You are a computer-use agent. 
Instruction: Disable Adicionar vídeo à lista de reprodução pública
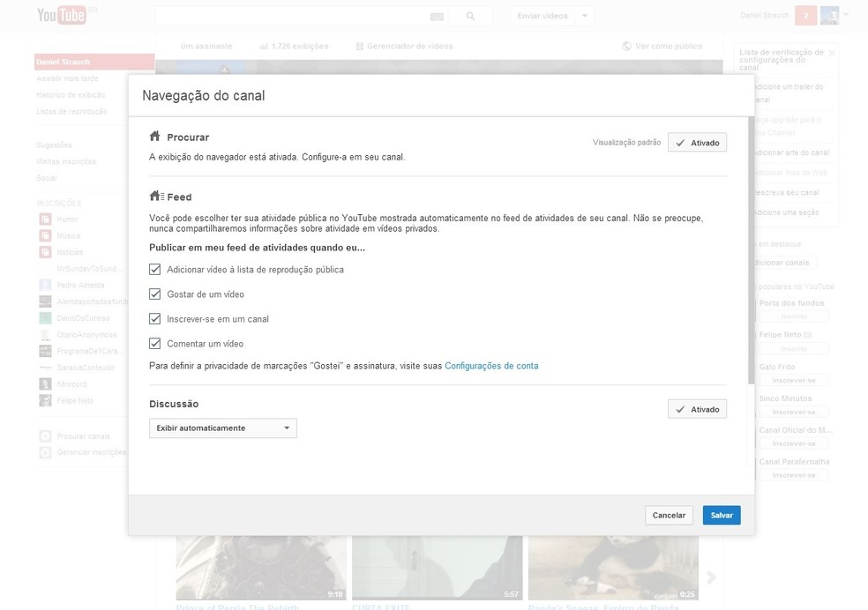155,269
